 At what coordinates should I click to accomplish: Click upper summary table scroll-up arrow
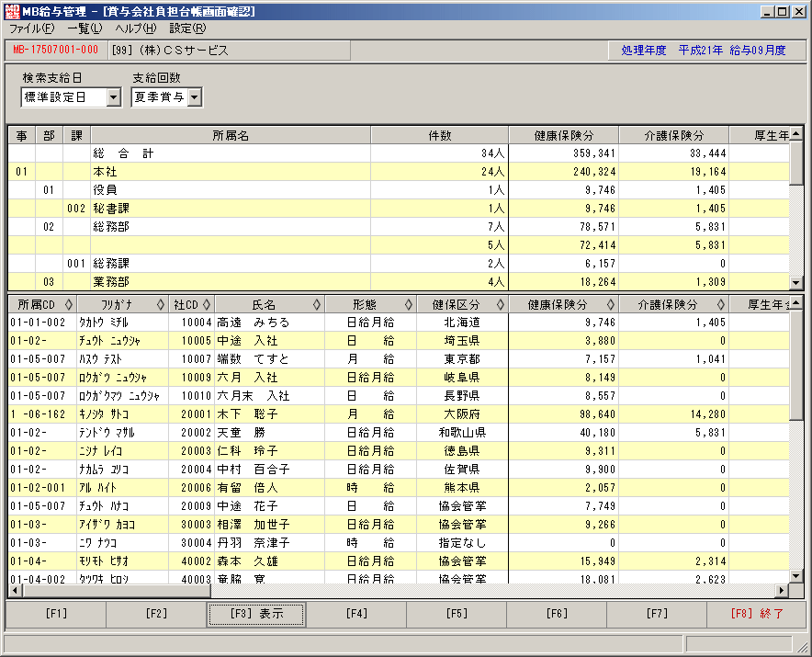click(x=796, y=133)
